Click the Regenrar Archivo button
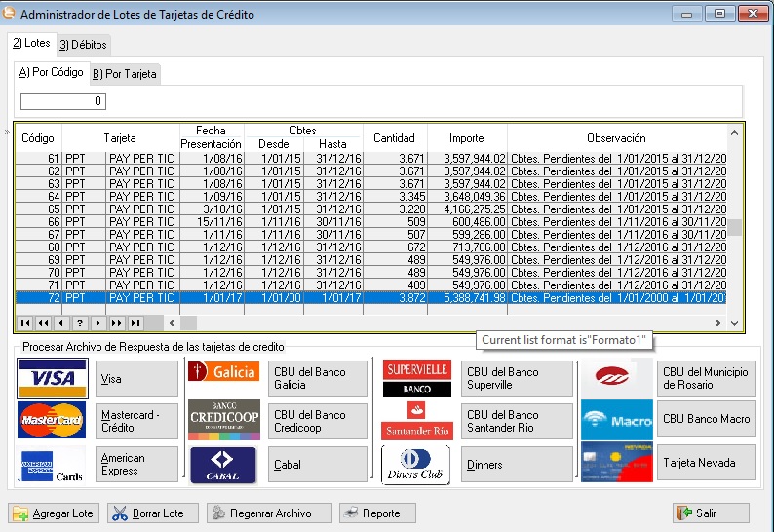The width and height of the screenshot is (774, 532). [269, 513]
